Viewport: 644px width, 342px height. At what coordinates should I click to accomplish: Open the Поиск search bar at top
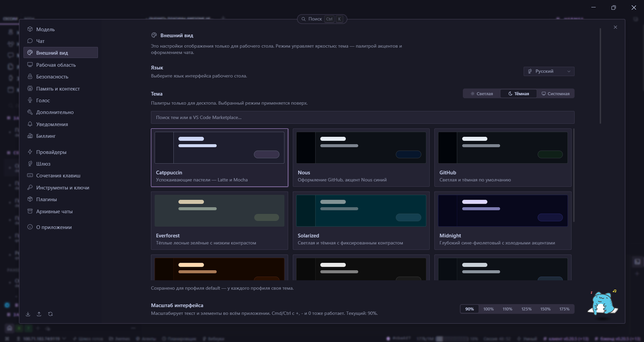coord(322,19)
